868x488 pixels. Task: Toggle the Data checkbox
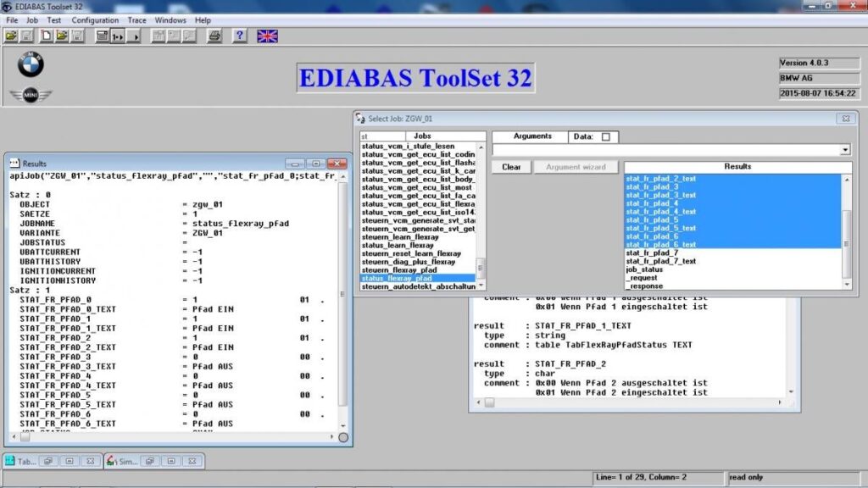606,136
